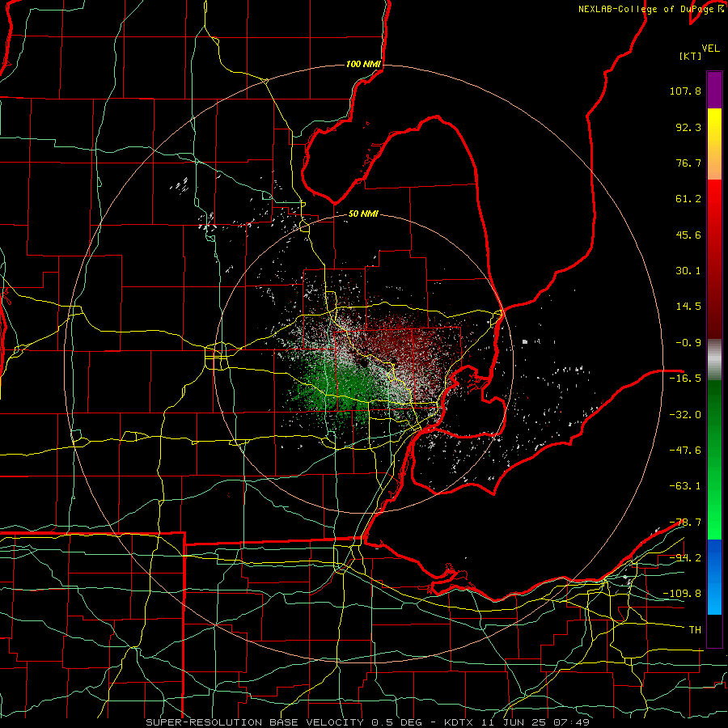The height and width of the screenshot is (728, 728).
Task: Click the purple segment of the color bar
Action: click(714, 90)
